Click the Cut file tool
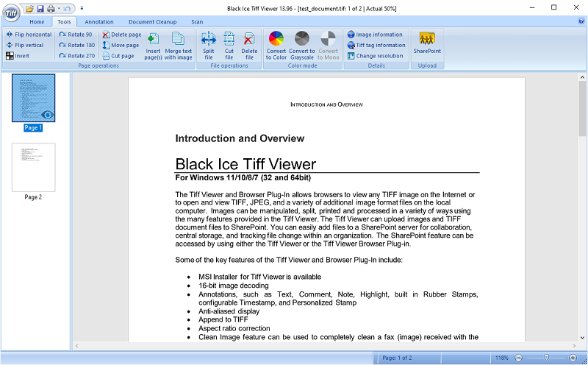Image resolution: width=588 pixels, height=365 pixels. (229, 46)
